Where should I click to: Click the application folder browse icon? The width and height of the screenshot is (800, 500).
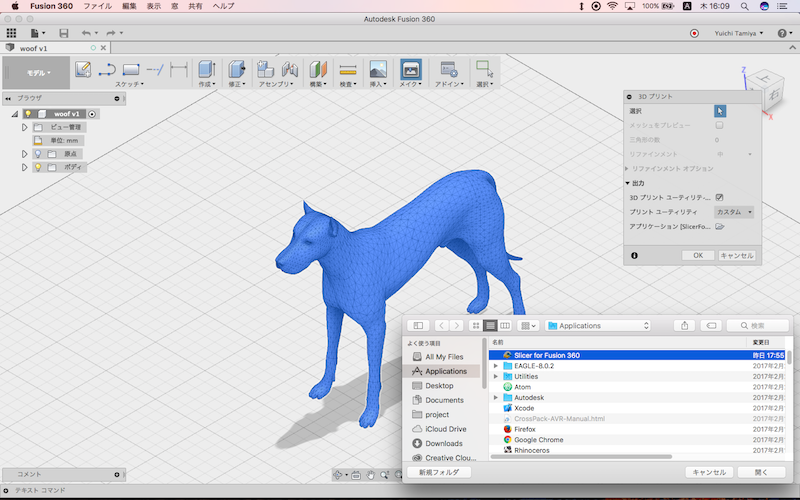(720, 227)
